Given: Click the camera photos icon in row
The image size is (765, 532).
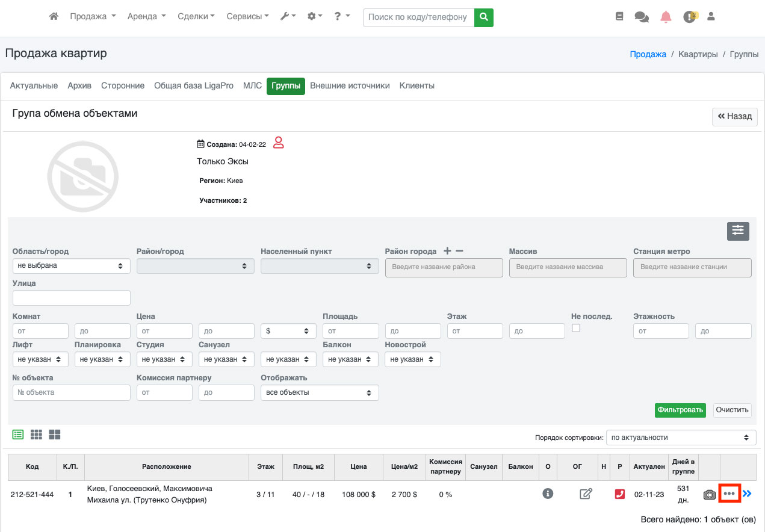Looking at the screenshot, I should coord(710,495).
